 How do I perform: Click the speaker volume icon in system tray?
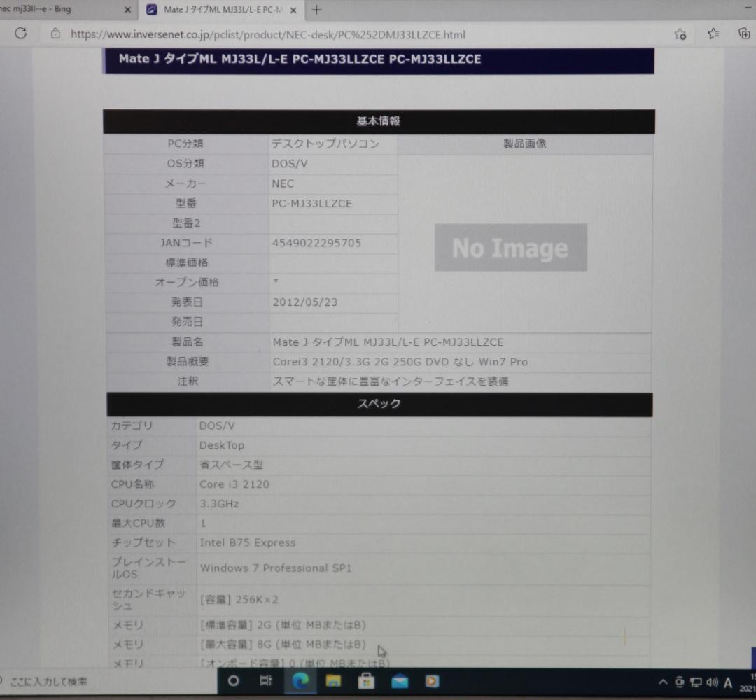(713, 682)
